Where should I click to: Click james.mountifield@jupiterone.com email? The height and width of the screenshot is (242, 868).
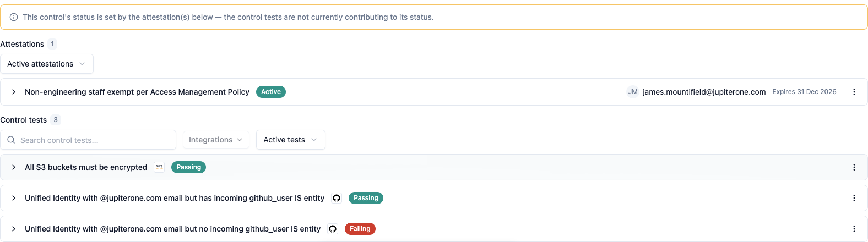(x=704, y=92)
